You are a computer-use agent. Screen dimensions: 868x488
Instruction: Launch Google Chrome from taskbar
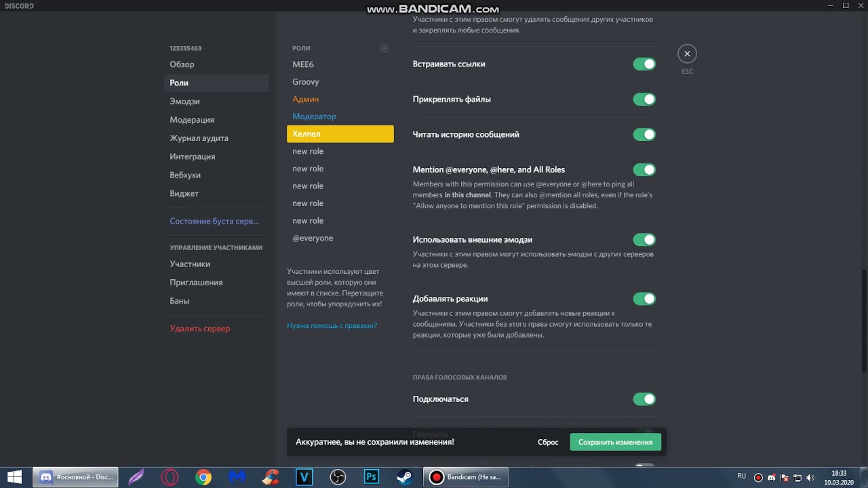[x=203, y=477]
